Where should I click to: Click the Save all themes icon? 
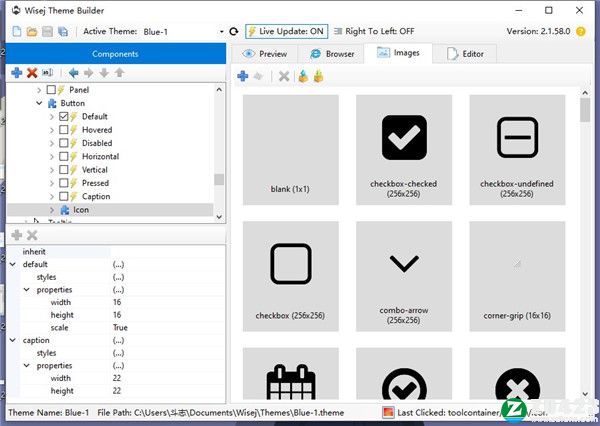point(63,31)
